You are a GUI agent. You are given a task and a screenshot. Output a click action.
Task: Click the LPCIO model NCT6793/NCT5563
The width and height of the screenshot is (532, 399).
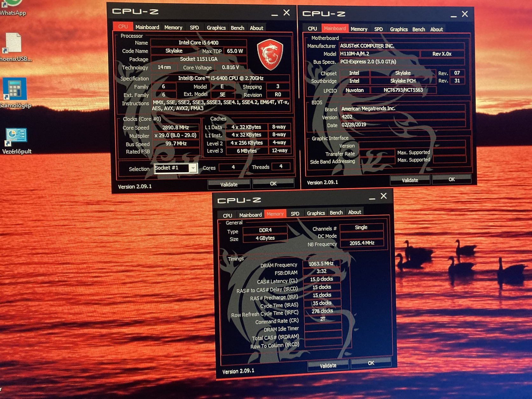pyautogui.click(x=403, y=90)
